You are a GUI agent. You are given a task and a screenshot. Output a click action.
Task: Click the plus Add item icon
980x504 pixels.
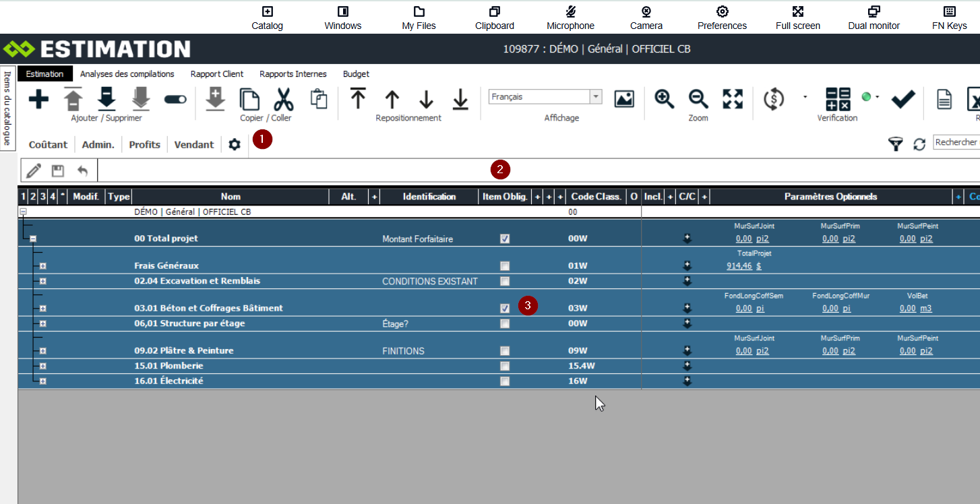pos(38,100)
